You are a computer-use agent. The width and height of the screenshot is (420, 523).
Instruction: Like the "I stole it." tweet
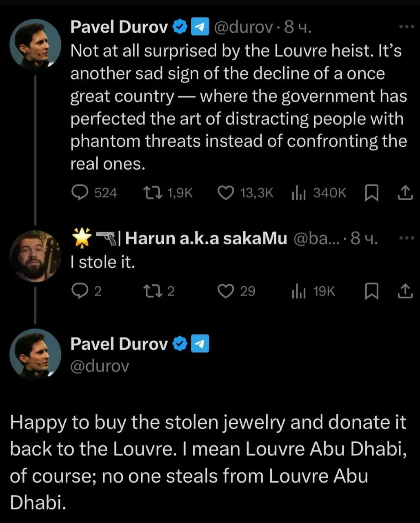[225, 291]
